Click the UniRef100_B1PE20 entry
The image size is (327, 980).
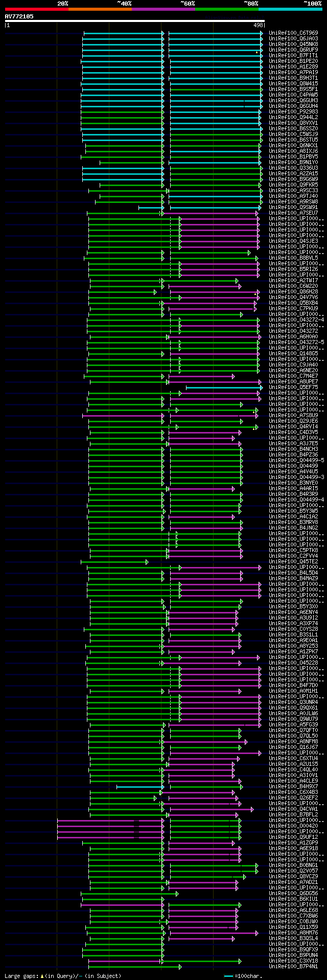(293, 61)
